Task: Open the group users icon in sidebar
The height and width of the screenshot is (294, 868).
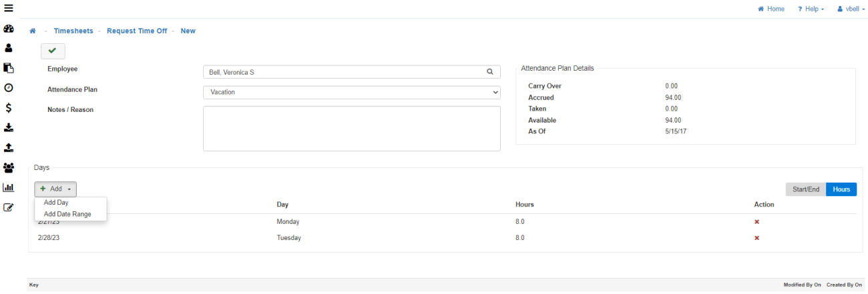Action: click(9, 167)
